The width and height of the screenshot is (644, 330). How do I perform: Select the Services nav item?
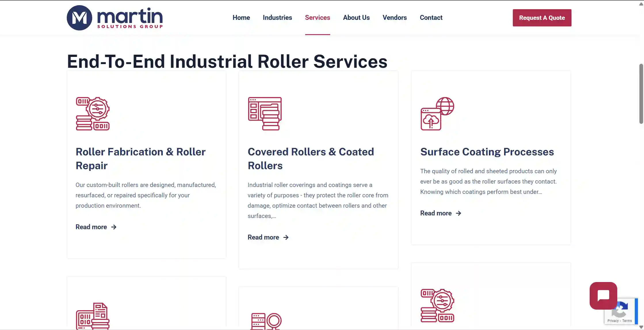click(x=317, y=18)
